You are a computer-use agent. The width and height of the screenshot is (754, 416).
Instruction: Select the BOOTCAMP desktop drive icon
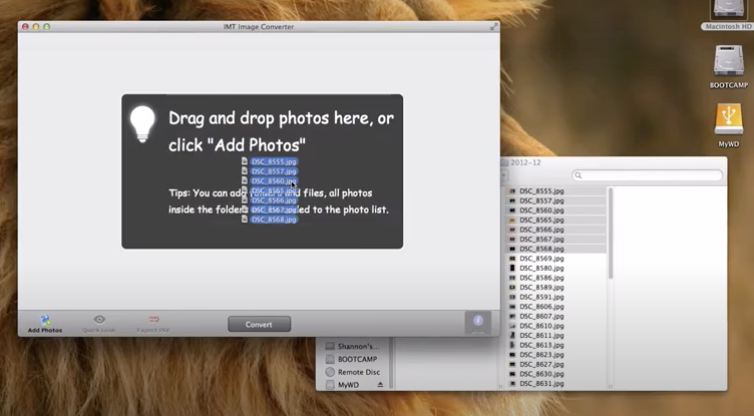click(729, 67)
